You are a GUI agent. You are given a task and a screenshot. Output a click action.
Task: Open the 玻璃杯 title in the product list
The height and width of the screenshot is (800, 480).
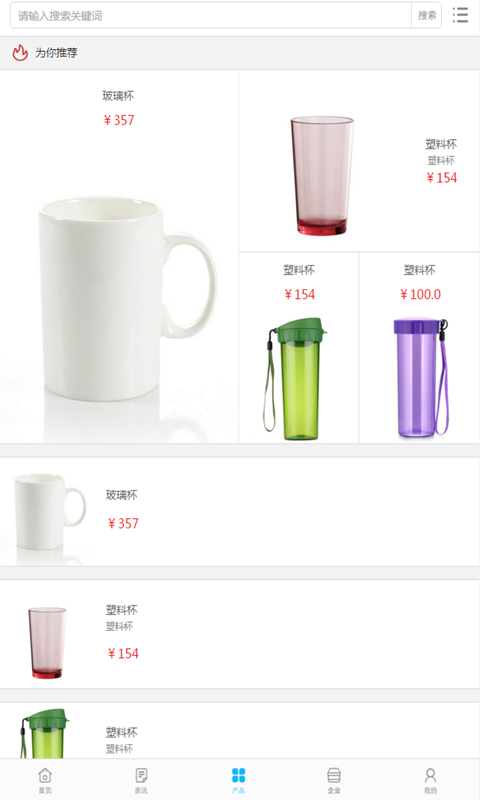pos(121,495)
